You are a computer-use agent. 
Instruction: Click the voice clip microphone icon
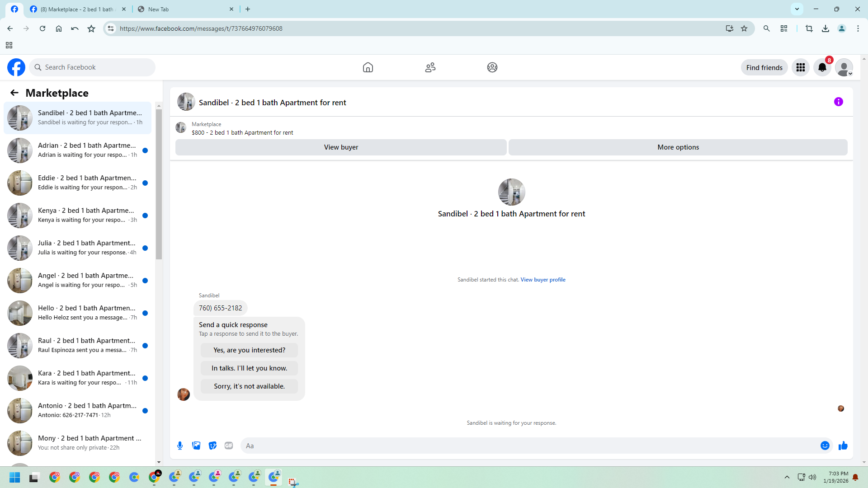(180, 446)
